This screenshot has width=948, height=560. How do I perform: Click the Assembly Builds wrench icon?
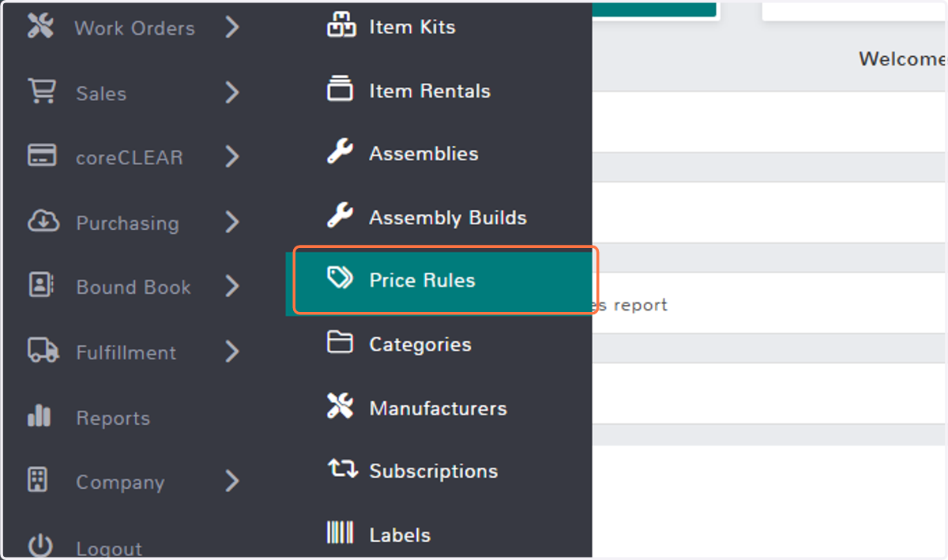pos(340,216)
